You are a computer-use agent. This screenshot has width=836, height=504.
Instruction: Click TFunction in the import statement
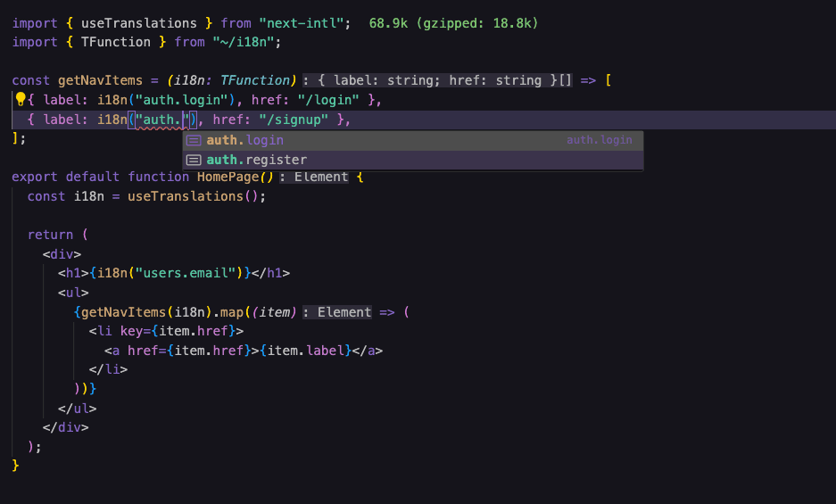tap(116, 42)
